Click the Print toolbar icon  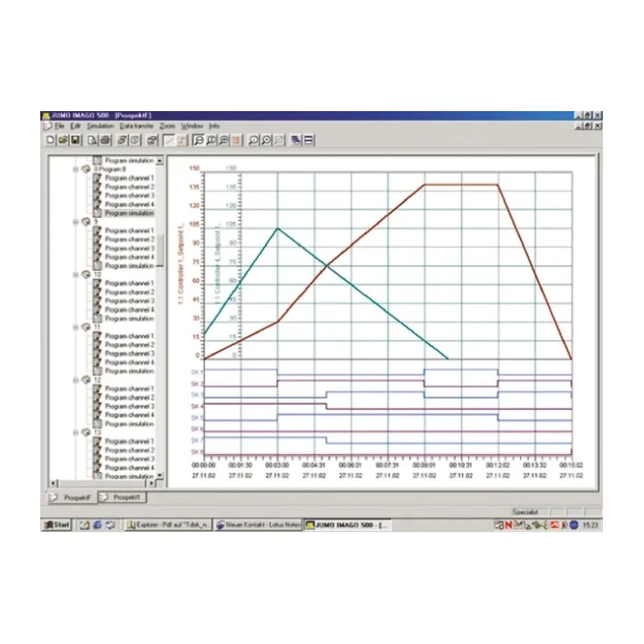pos(105,140)
